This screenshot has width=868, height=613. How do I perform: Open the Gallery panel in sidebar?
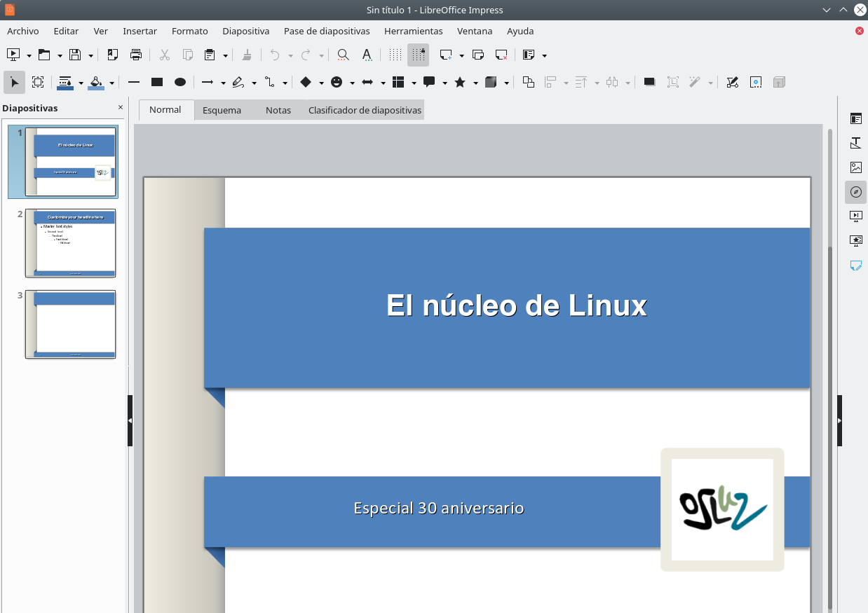[855, 167]
